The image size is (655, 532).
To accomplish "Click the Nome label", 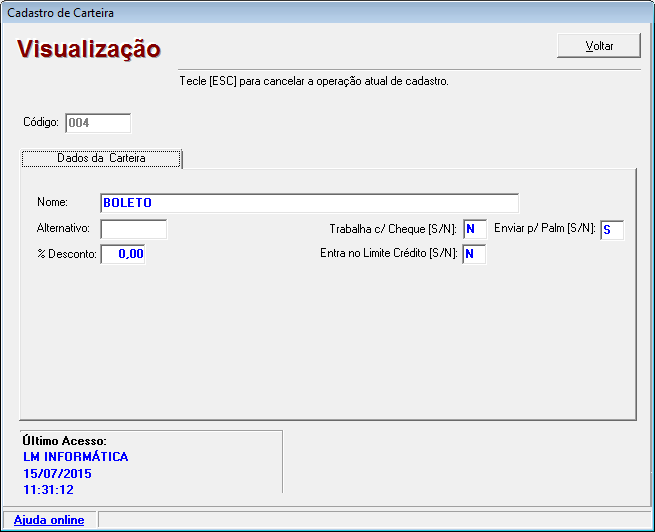I will tap(52, 203).
